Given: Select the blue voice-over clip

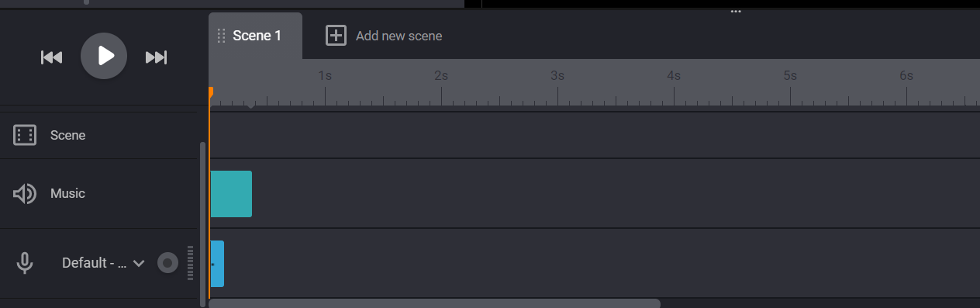Looking at the screenshot, I should (217, 264).
